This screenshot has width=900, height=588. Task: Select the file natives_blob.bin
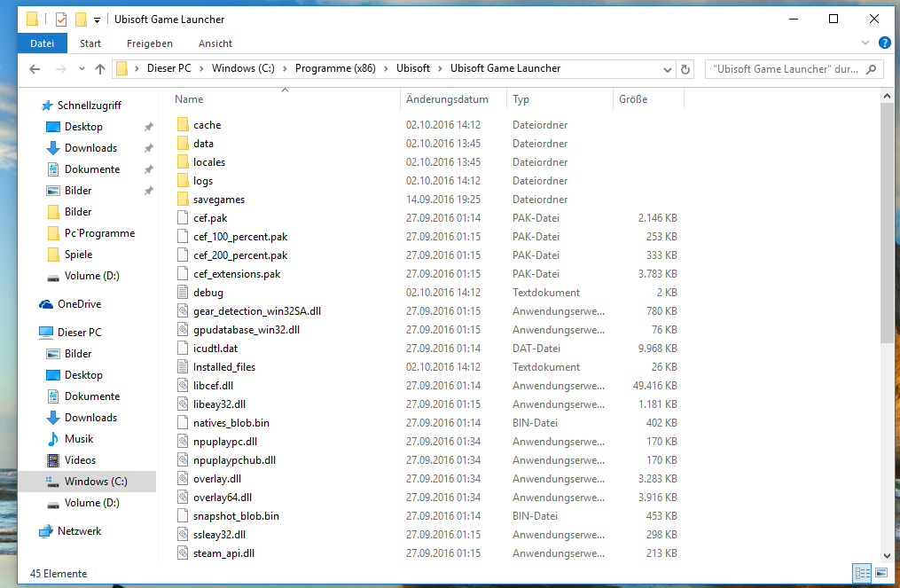coord(231,423)
